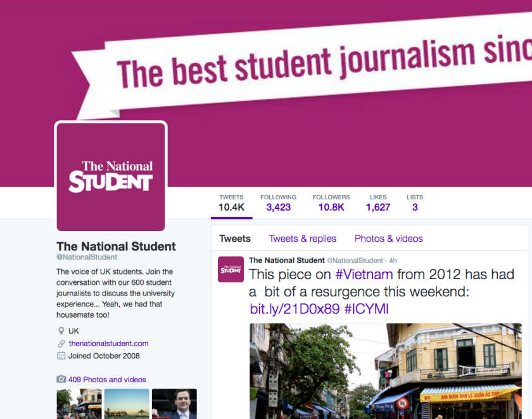Open the #Vietnam hashtag link
Screen dimensions: 532x419
pyautogui.click(x=364, y=275)
